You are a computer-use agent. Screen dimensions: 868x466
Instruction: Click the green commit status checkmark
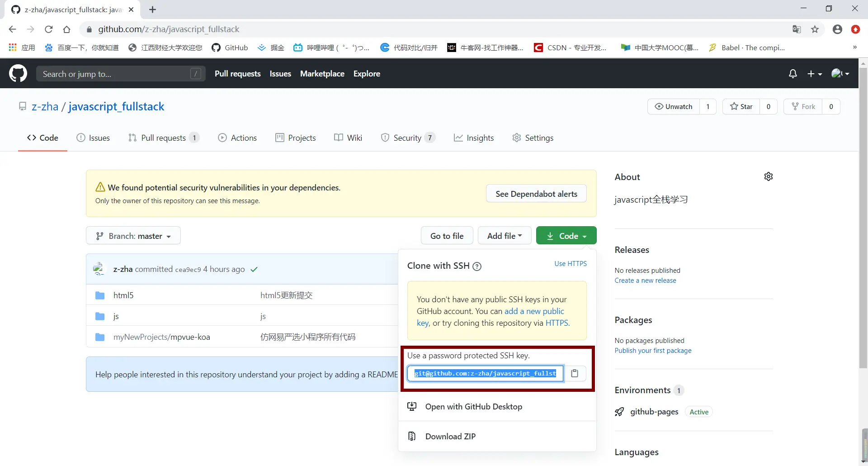tap(254, 269)
